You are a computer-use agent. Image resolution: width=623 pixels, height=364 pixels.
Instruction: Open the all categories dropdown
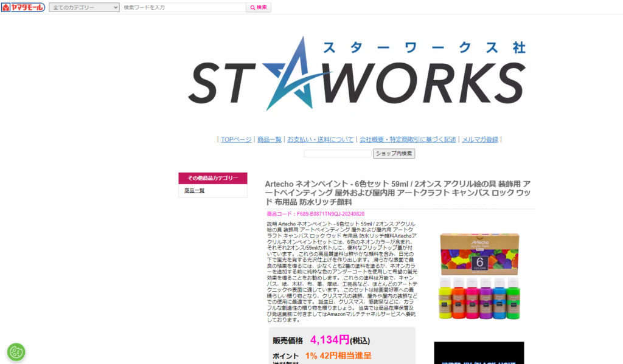(84, 7)
